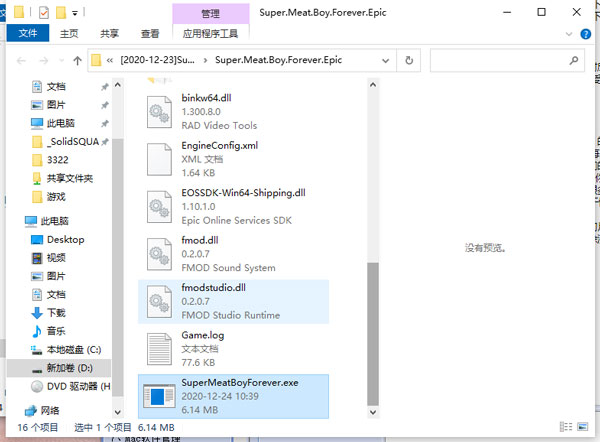Viewport: 600px width, 442px height.
Task: Select the SuperMeatBoyForever.exe icon
Action: (159, 396)
